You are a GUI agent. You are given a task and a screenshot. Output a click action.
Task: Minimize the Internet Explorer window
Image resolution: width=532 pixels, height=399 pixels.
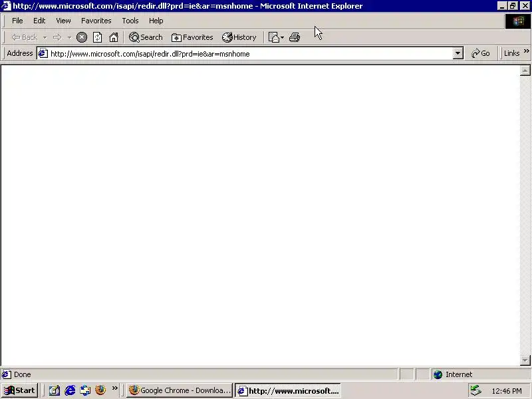click(x=501, y=6)
